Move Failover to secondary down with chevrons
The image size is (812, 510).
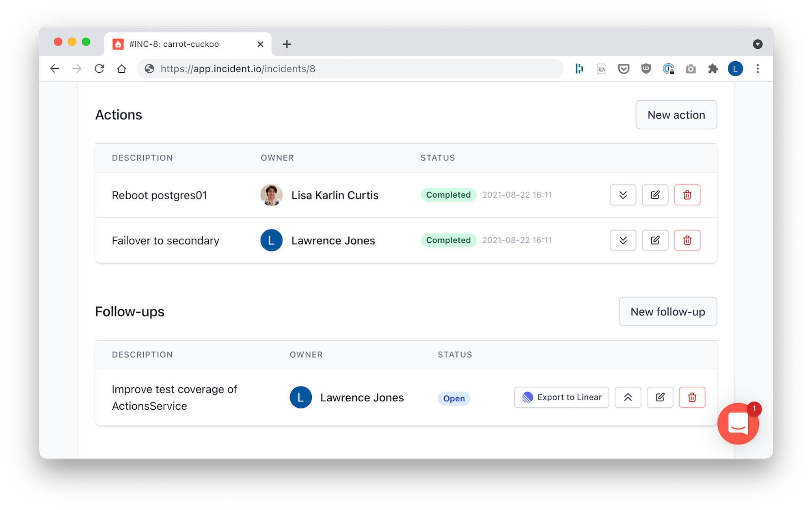pos(623,240)
